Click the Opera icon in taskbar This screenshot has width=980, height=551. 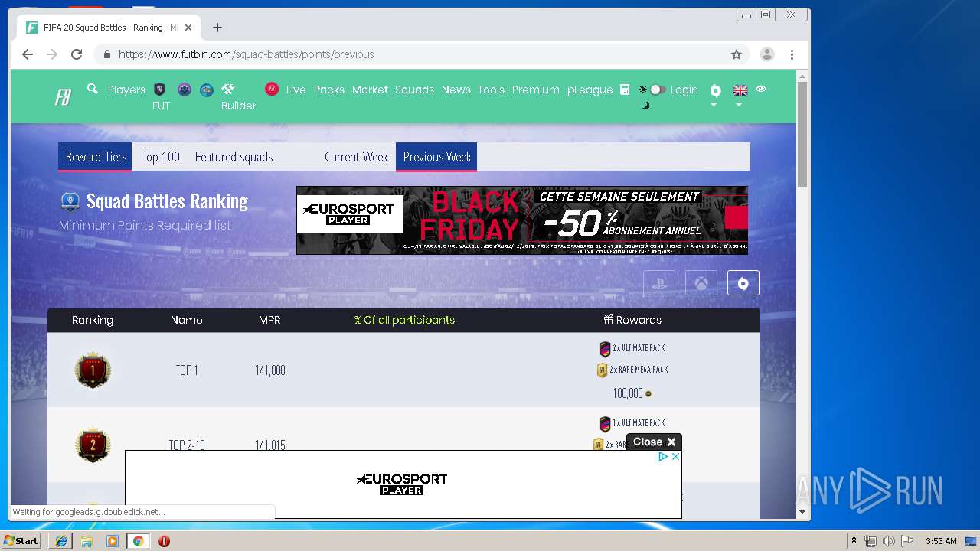[164, 541]
